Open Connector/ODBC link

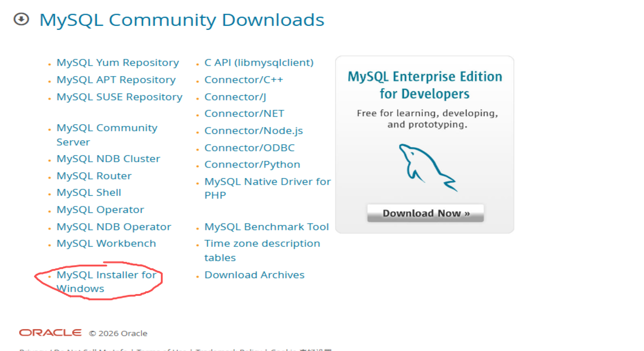[249, 148]
